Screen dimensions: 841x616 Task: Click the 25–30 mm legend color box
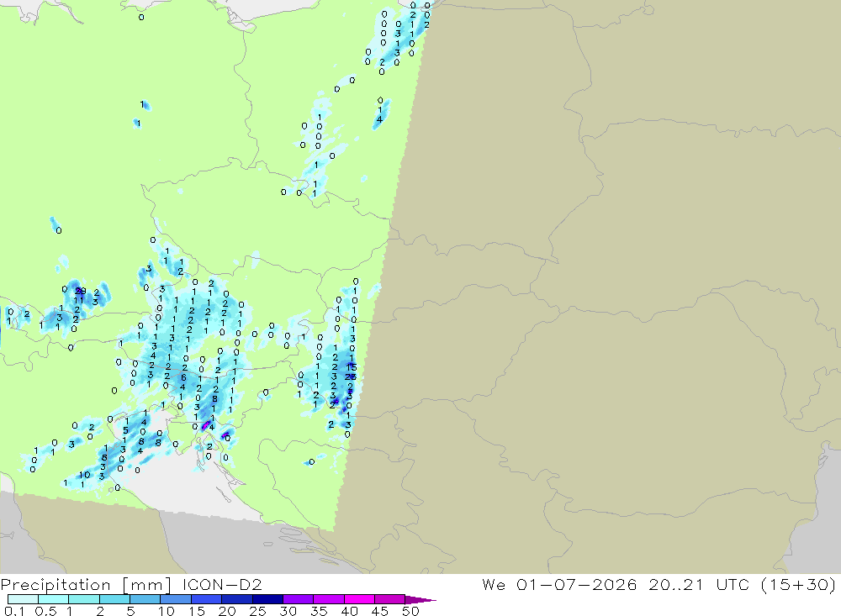pyautogui.click(x=267, y=599)
